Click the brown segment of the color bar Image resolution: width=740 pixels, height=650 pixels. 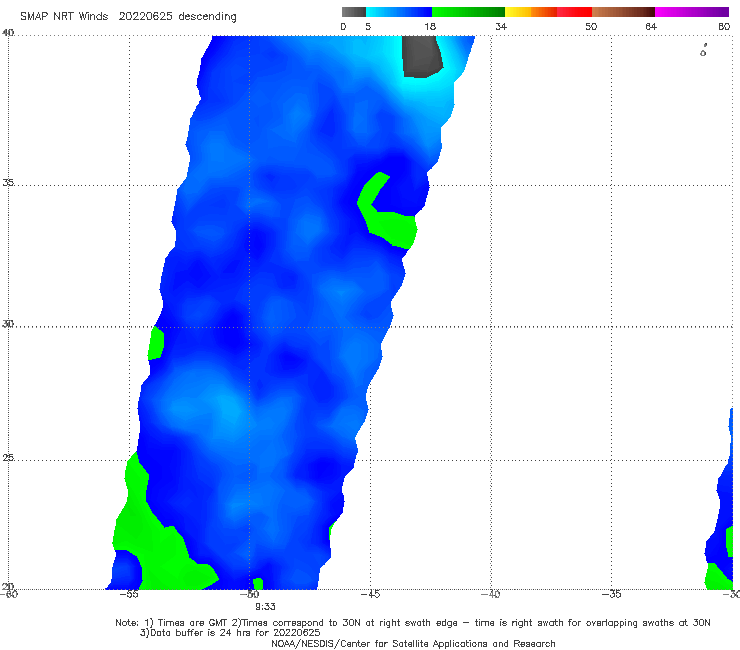tap(623, 12)
